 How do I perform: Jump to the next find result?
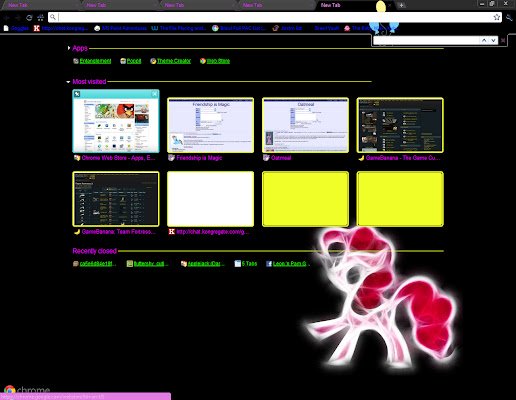tap(493, 40)
